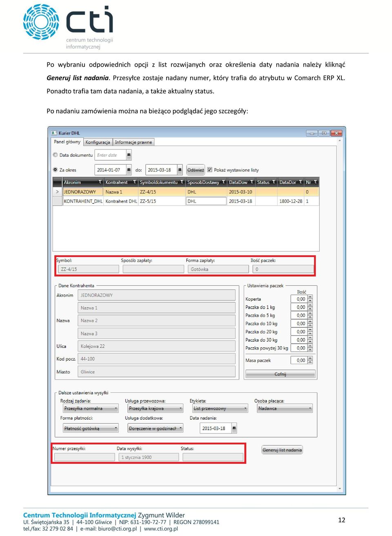Click Data nadania field 2015-03-18
The width and height of the screenshot is (392, 536).
216,428
